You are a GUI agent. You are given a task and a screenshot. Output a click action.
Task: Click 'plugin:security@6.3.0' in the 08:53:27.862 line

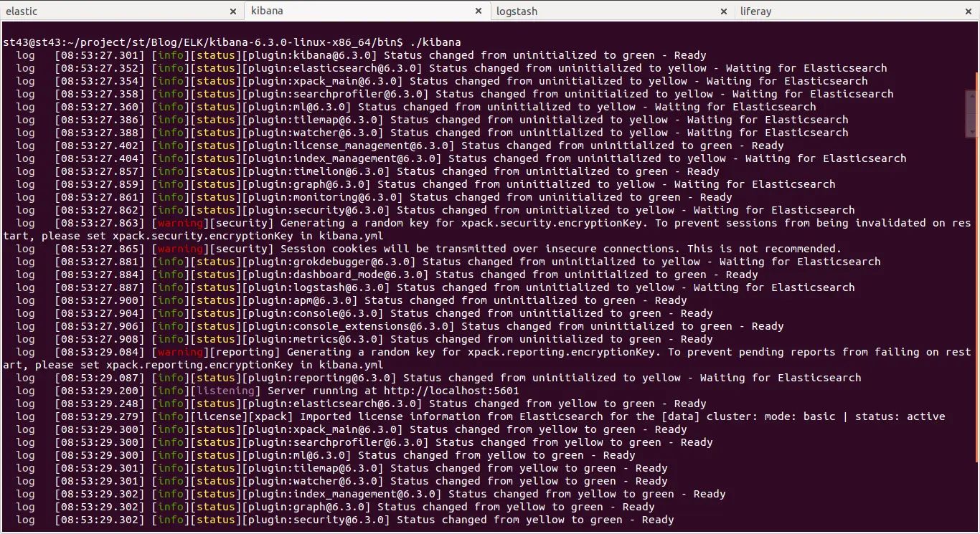pos(317,210)
